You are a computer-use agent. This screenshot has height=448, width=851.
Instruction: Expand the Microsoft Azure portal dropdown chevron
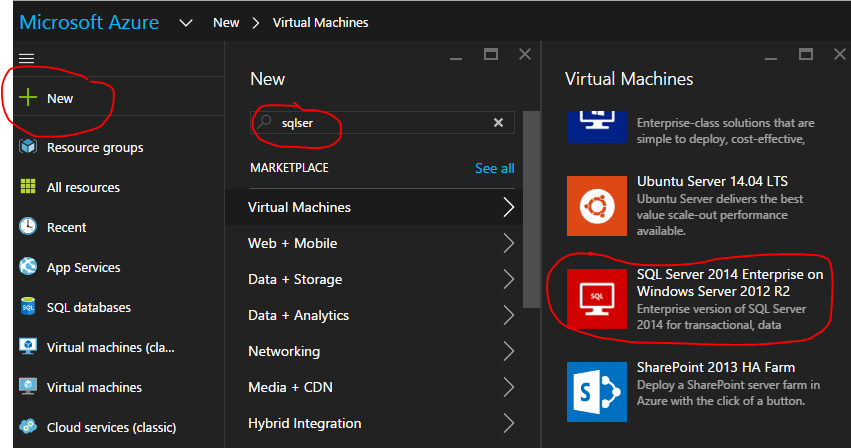(x=185, y=22)
